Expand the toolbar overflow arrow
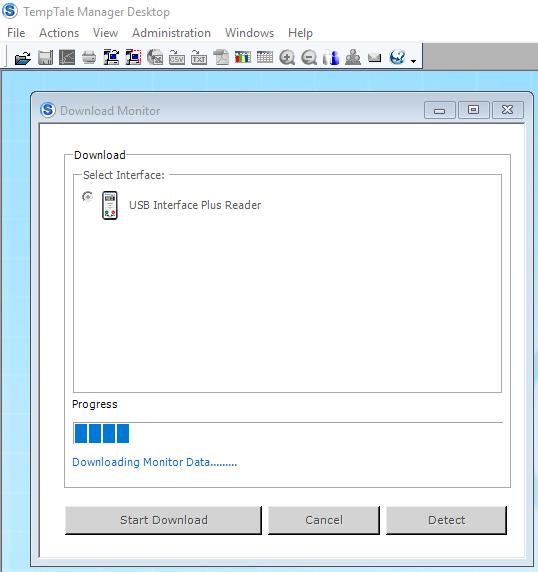 click(x=413, y=61)
